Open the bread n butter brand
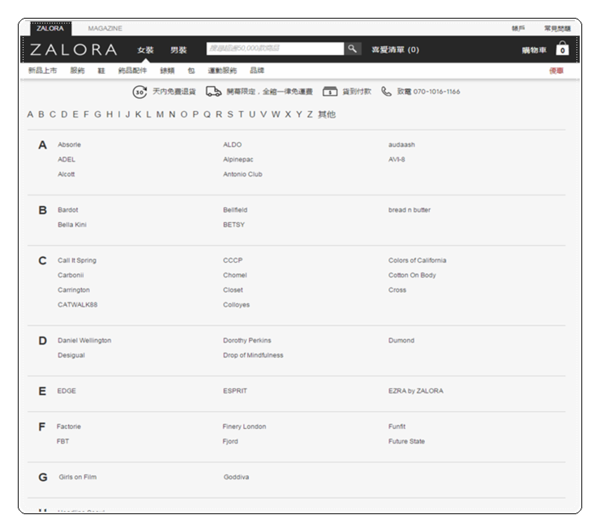This screenshot has width=600, height=532. [409, 210]
